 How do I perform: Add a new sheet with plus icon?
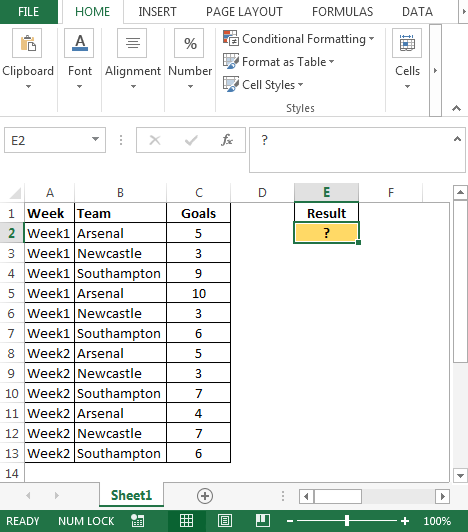tap(205, 496)
